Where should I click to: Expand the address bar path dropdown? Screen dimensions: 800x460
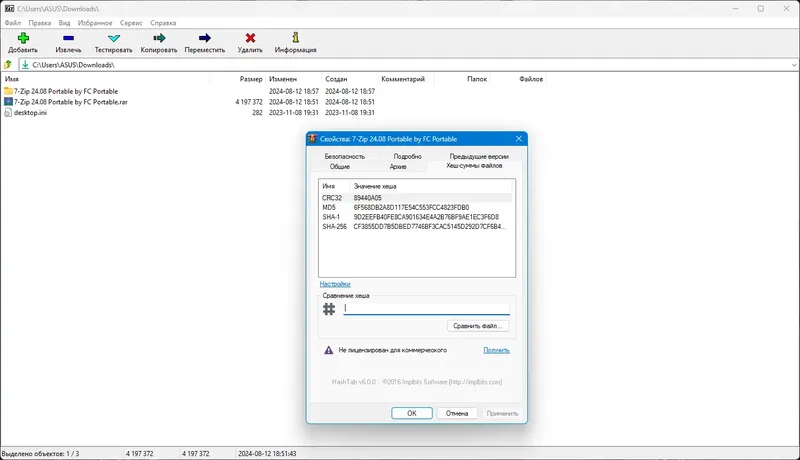click(794, 65)
